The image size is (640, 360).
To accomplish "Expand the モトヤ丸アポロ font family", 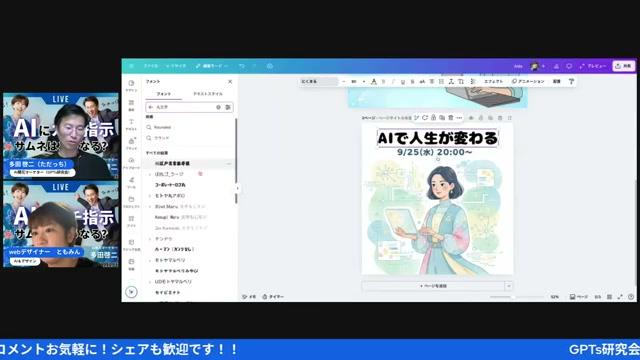I will pyautogui.click(x=150, y=196).
